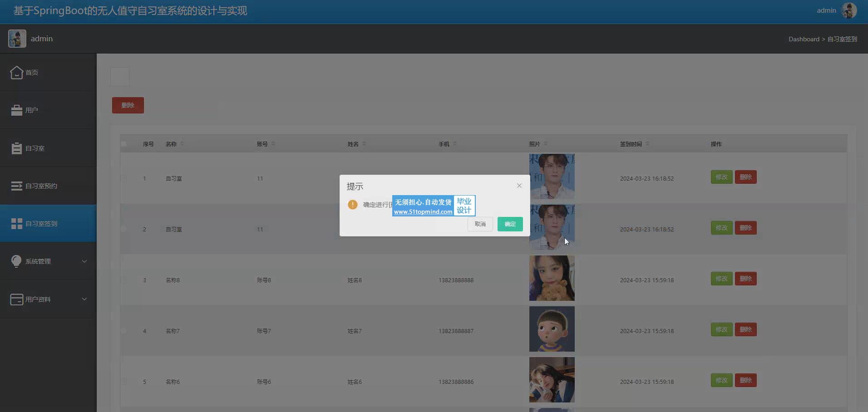Tick the checkbox for row 3 名称8
The width and height of the screenshot is (868, 412).
[123, 280]
